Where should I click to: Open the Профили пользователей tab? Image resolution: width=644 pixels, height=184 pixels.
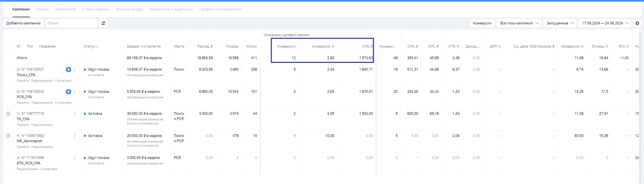[x=220, y=9]
